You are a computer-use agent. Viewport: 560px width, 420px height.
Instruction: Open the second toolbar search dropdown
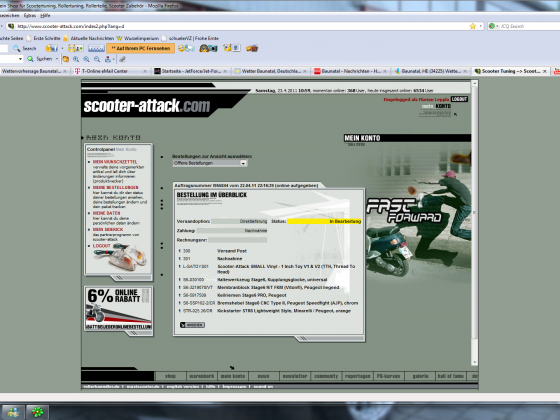pos(20,59)
